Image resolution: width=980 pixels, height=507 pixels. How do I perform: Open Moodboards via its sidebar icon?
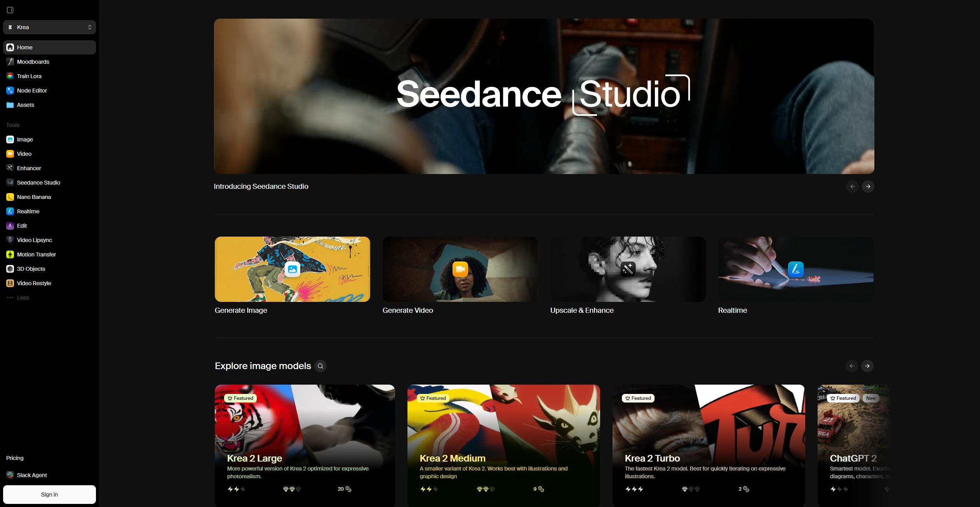click(10, 62)
